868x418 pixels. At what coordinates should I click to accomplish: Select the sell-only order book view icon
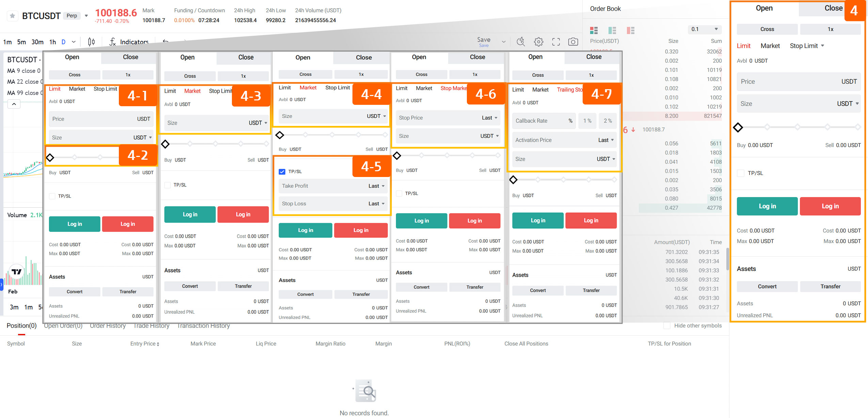point(630,30)
